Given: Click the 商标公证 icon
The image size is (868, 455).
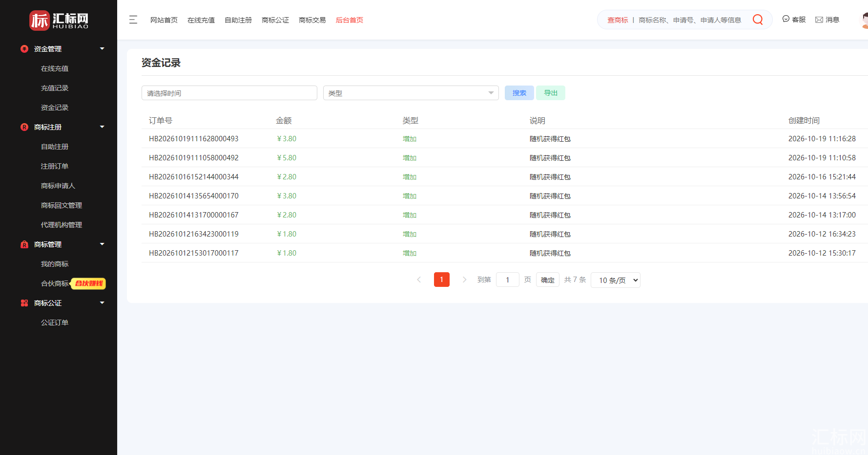Looking at the screenshot, I should tap(24, 303).
